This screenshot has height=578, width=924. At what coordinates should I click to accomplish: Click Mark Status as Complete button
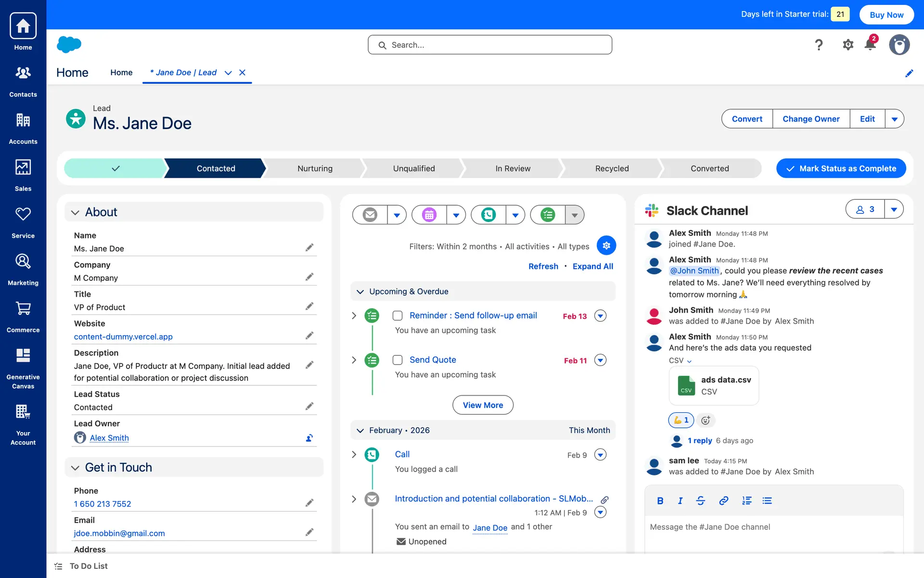click(x=841, y=169)
